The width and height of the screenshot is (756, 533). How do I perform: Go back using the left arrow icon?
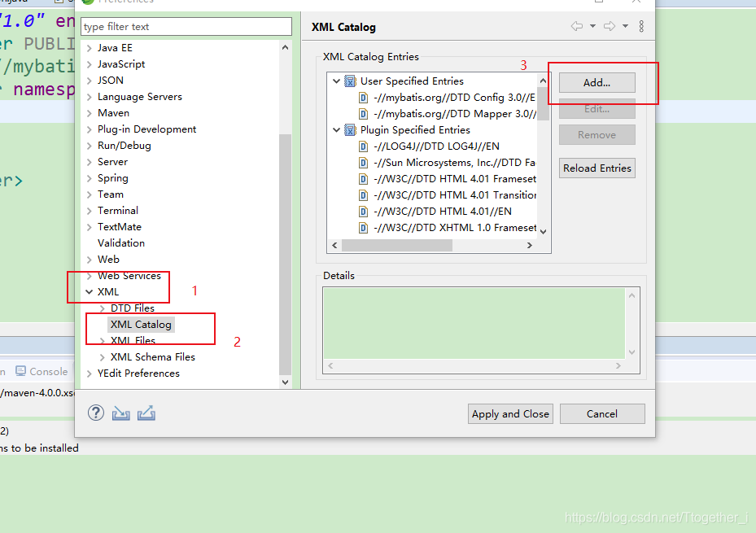(x=577, y=26)
